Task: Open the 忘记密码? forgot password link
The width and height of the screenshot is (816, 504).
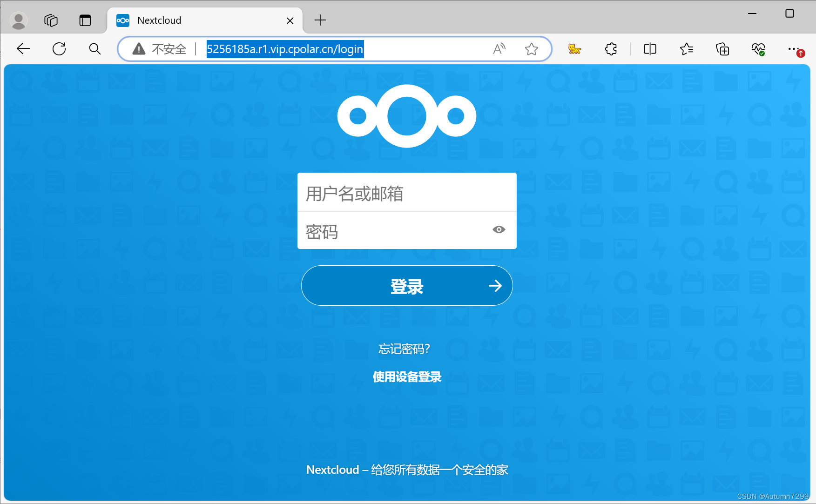Action: tap(404, 349)
